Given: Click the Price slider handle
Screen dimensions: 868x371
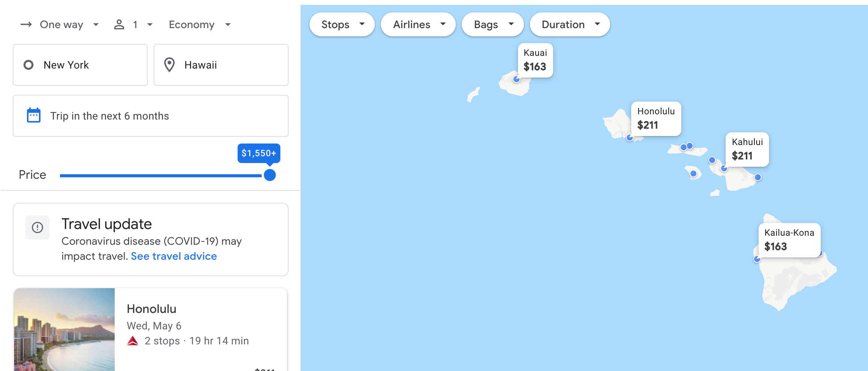Looking at the screenshot, I should [270, 175].
